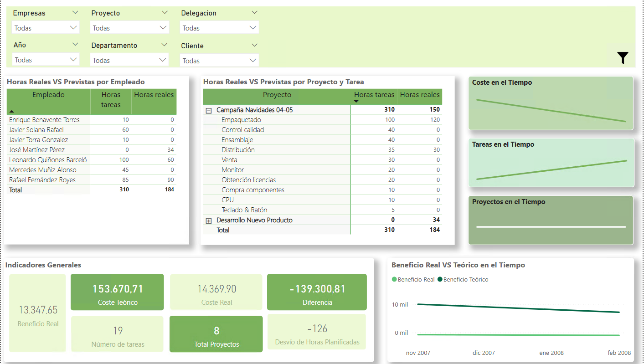The image size is (644, 364).
Task: Open the Tareas en el Tiempo chart card
Action: coord(551,163)
